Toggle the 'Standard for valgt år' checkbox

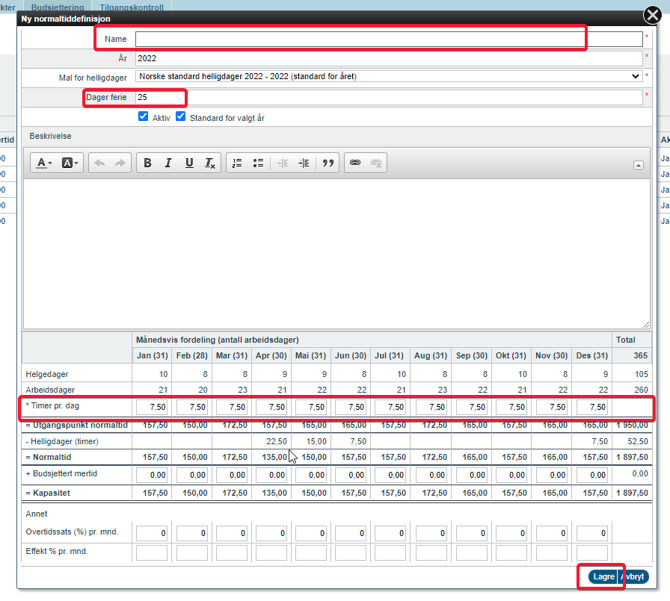coord(181,117)
